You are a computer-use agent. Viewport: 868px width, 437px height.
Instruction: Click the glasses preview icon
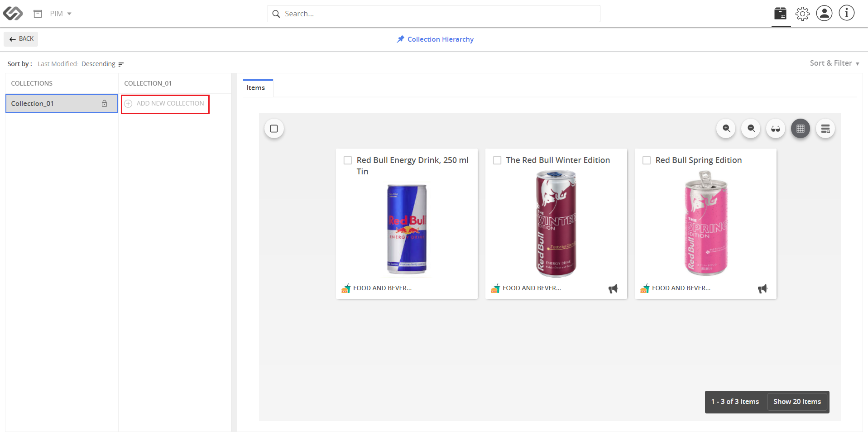click(x=776, y=129)
